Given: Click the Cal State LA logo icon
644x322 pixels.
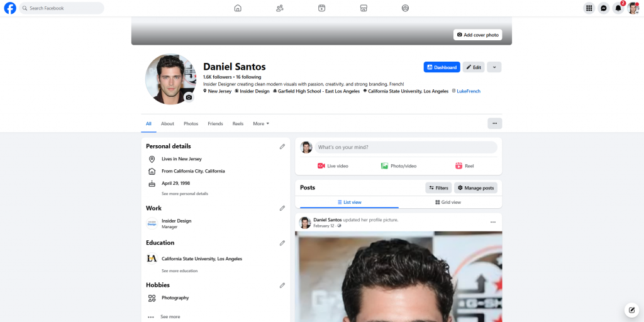Looking at the screenshot, I should (152, 258).
